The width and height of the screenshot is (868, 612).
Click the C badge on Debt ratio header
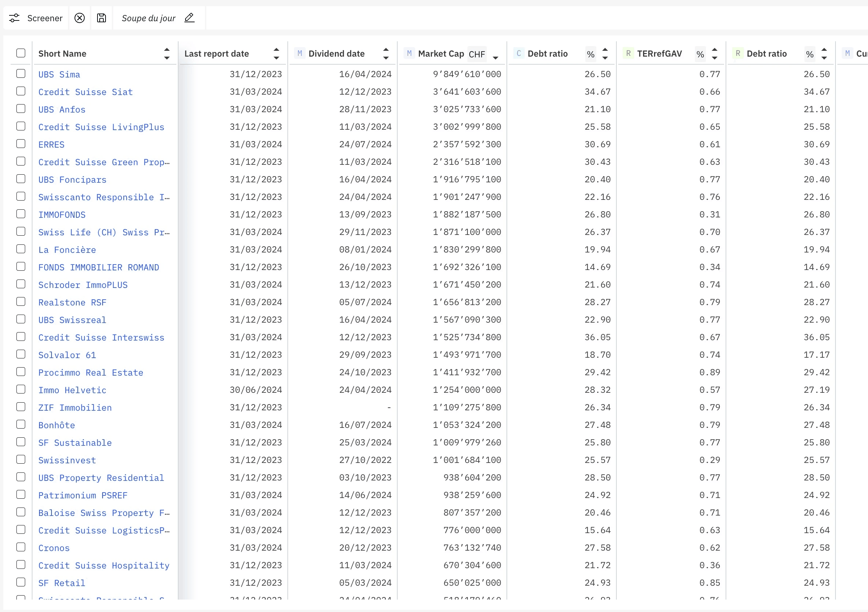(x=519, y=53)
